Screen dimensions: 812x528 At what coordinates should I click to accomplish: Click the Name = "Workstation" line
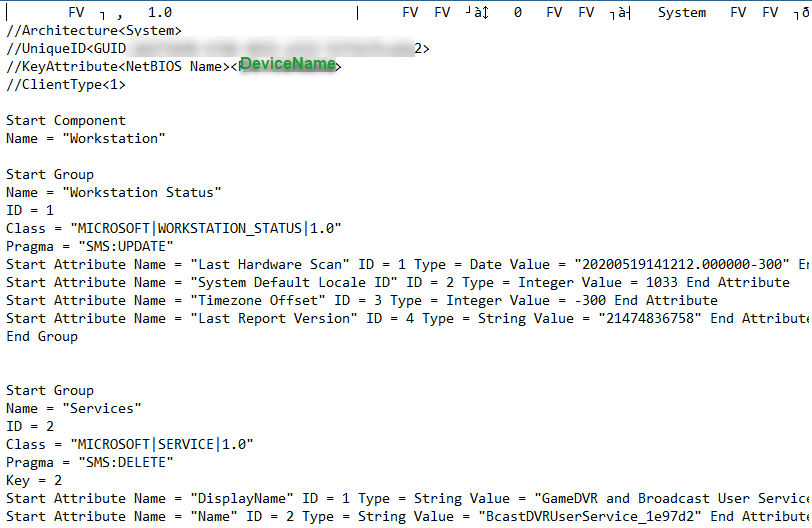point(85,139)
